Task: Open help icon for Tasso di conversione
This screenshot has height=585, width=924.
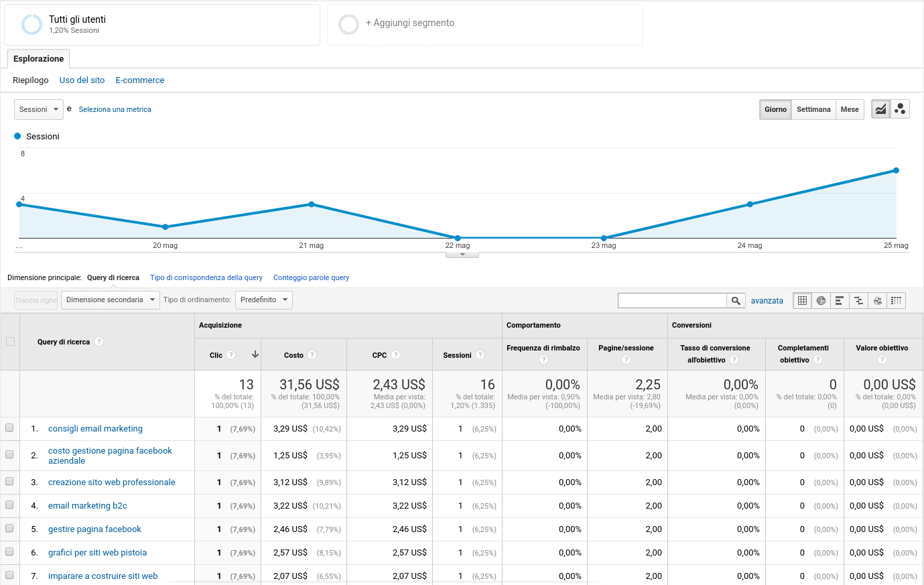Action: 734,360
